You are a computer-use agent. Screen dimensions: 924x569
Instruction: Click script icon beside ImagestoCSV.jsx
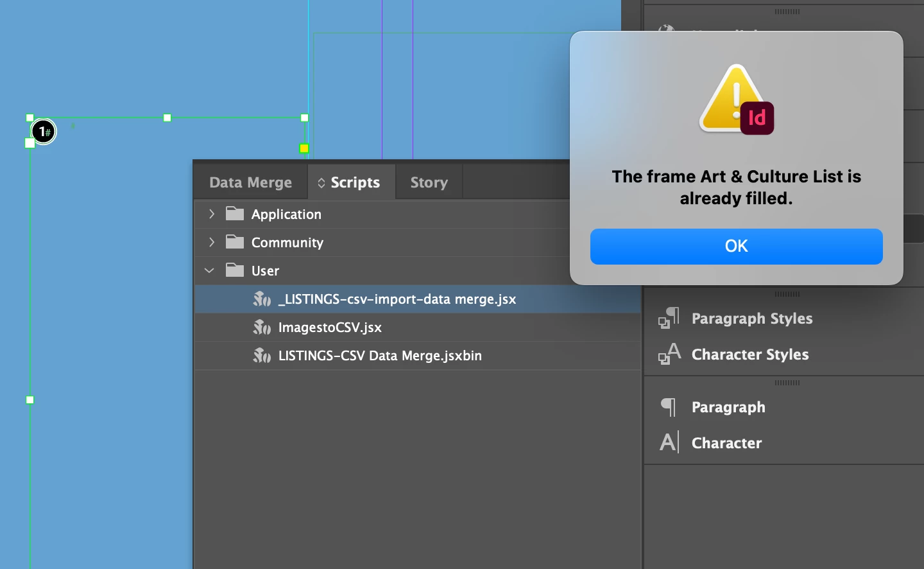[262, 328]
